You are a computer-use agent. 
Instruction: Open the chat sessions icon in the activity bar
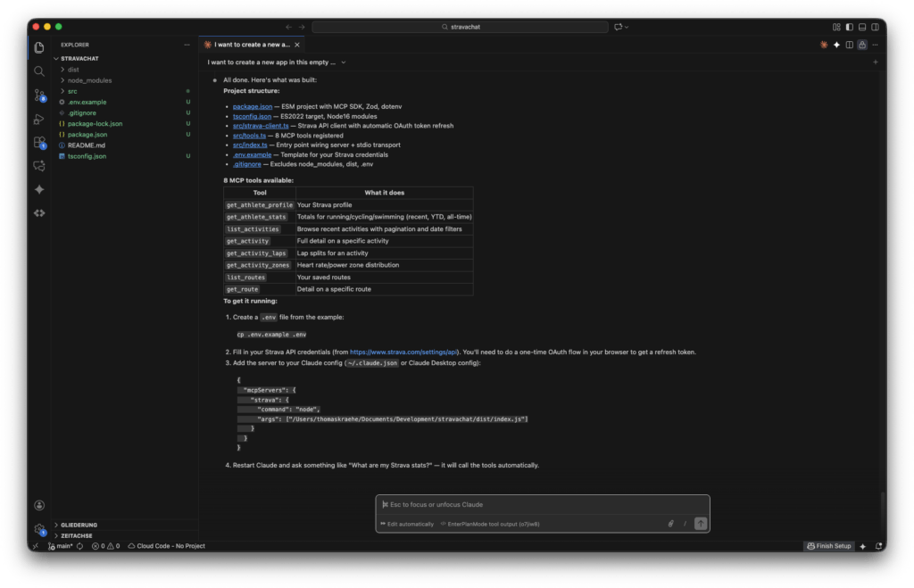(x=39, y=166)
